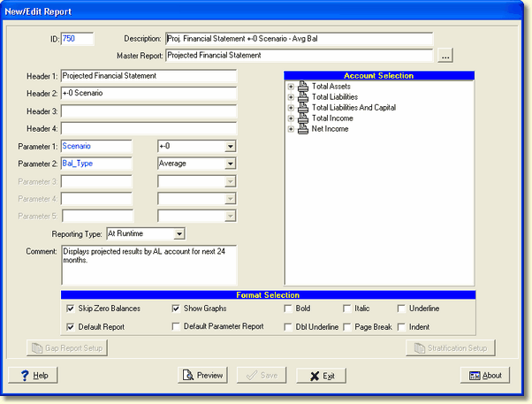Click the Header 3 input field
Screen dimensions: 532x404
(x=148, y=111)
